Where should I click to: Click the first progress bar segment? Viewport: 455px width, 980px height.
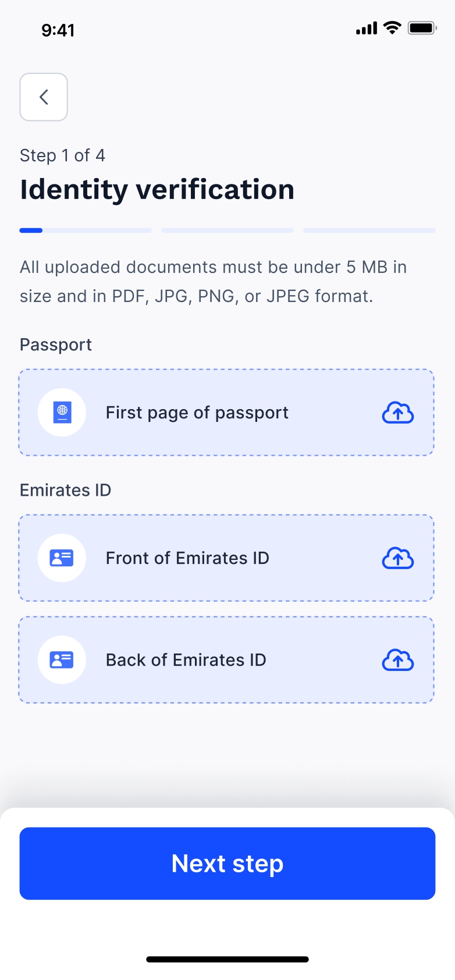(86, 230)
